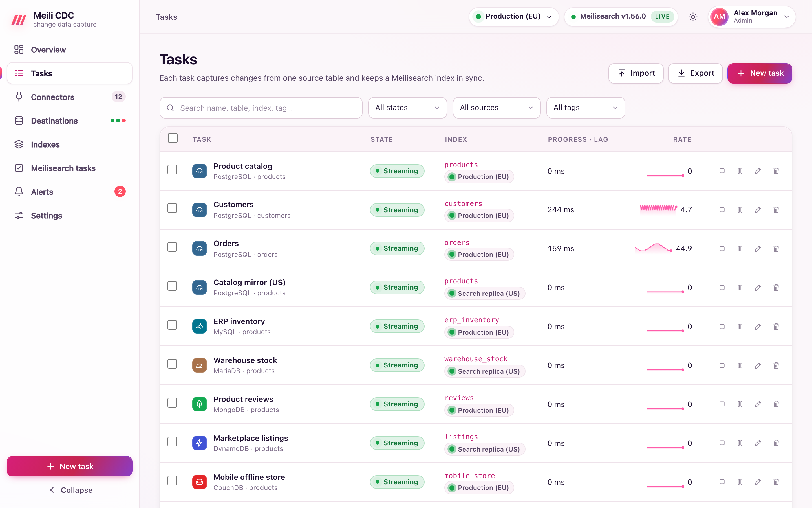Delete the Catalog mirror (US) task

click(776, 288)
